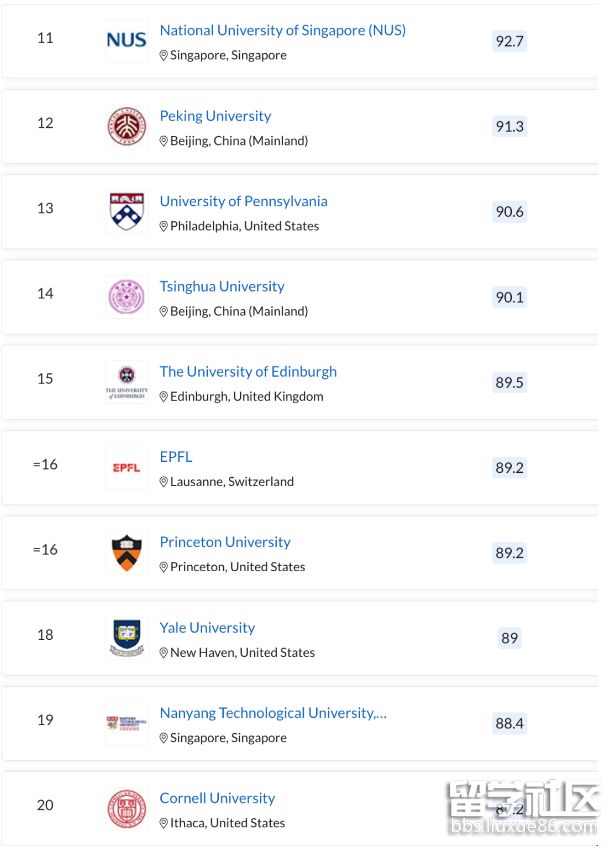Screen dimensions: 614x848
Task: Open the Tsinghua University link
Action: tap(222, 286)
